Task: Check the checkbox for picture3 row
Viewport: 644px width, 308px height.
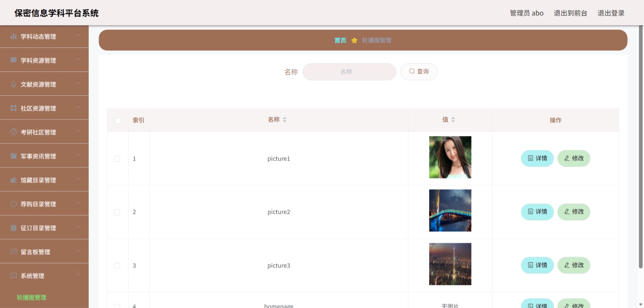Action: coord(117,266)
